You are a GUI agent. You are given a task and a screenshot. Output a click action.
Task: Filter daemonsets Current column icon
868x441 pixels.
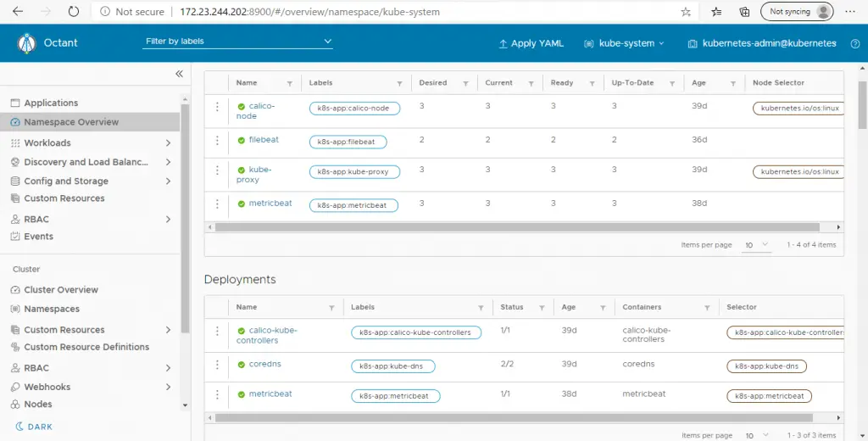(531, 84)
